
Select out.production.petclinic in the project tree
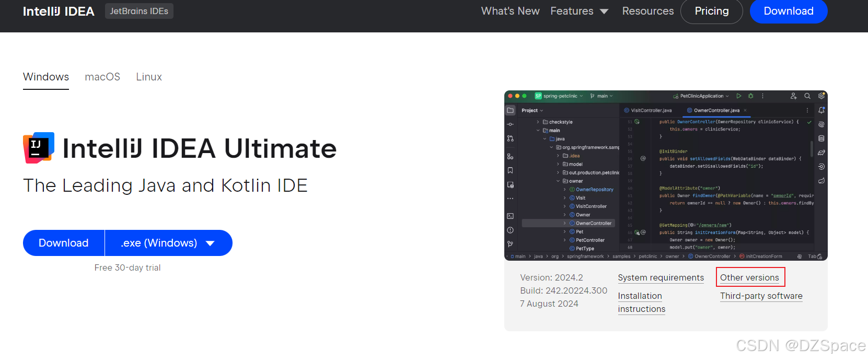(594, 172)
